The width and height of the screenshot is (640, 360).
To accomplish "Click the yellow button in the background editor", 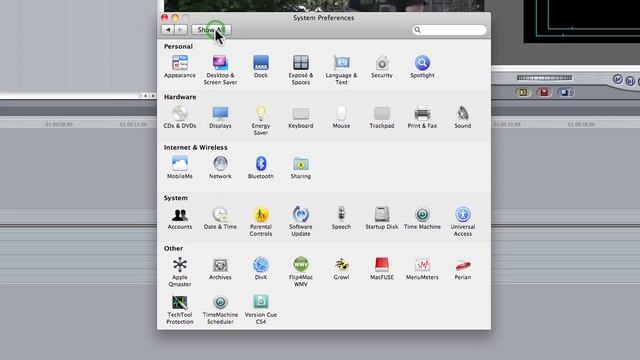I will [523, 93].
